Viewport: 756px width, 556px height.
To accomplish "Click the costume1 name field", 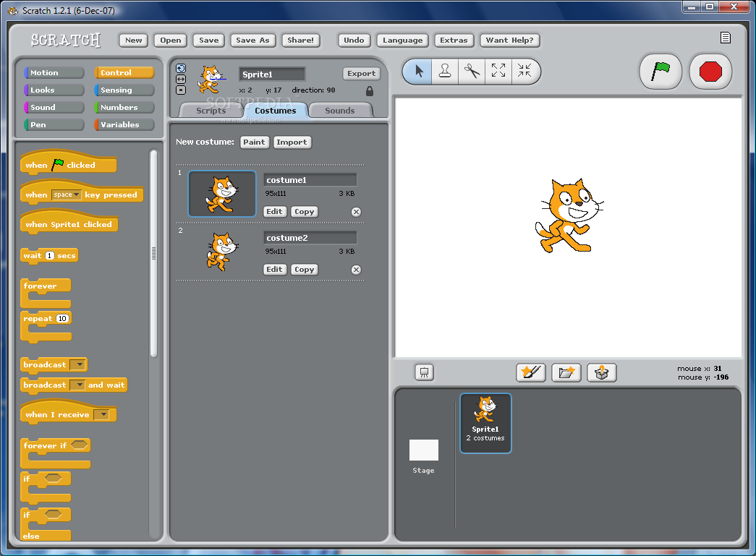I will pyautogui.click(x=310, y=180).
